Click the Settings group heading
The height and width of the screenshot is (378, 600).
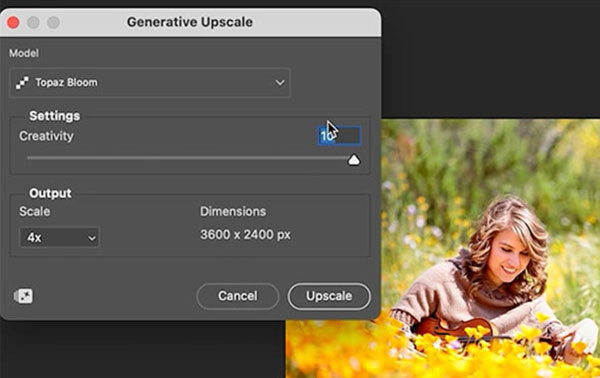coord(55,116)
